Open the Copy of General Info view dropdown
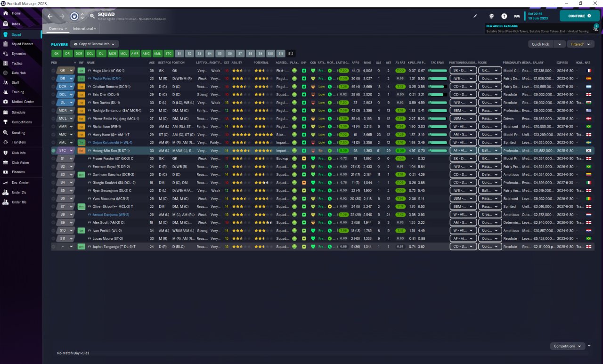Viewport: 603px width, 364px height. click(93, 44)
